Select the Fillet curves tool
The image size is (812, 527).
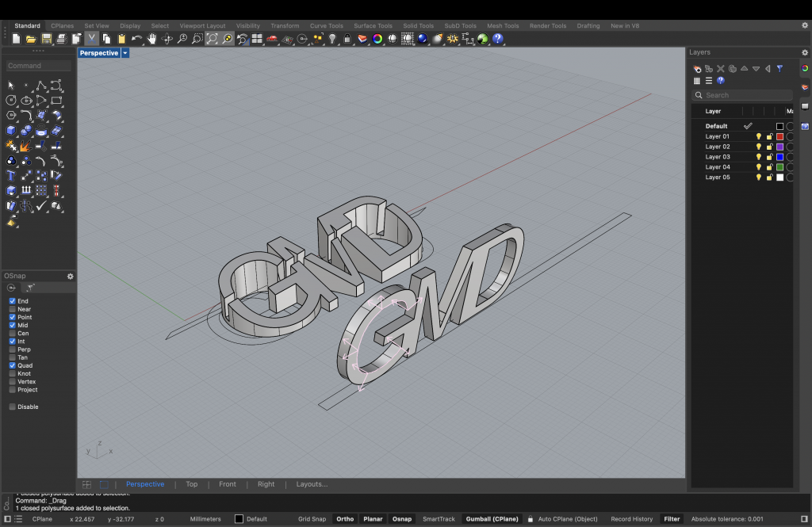pos(26,116)
